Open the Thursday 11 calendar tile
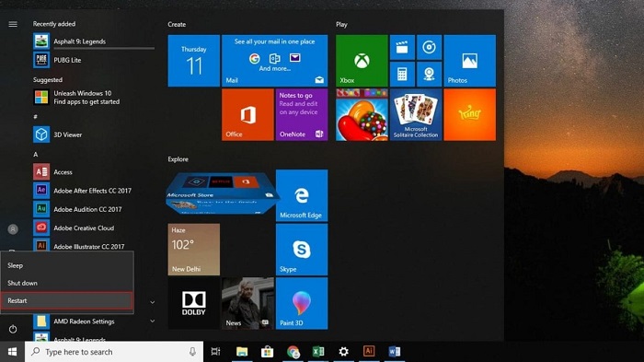Image resolution: width=644 pixels, height=362 pixels. pyautogui.click(x=193, y=61)
